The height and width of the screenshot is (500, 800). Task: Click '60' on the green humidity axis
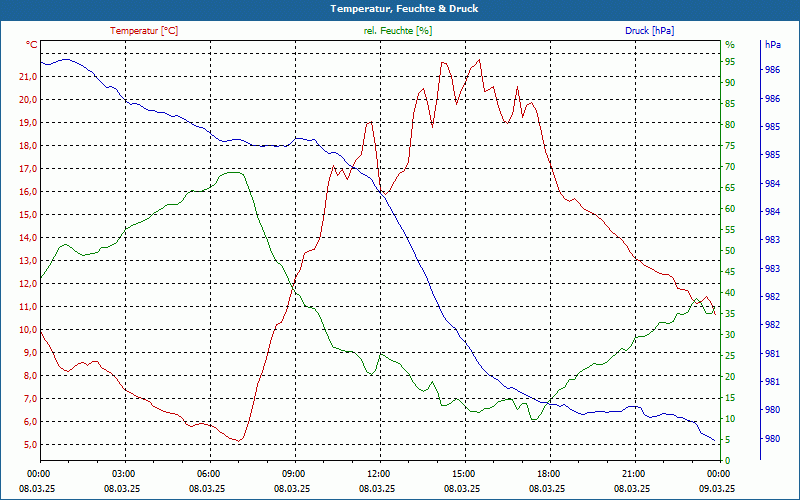(x=731, y=209)
